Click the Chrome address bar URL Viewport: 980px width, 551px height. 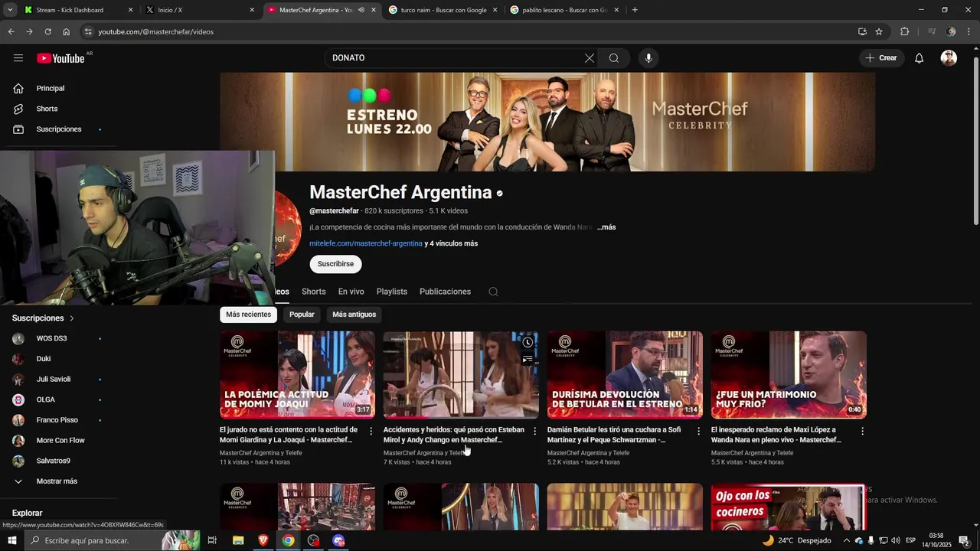pos(156,31)
